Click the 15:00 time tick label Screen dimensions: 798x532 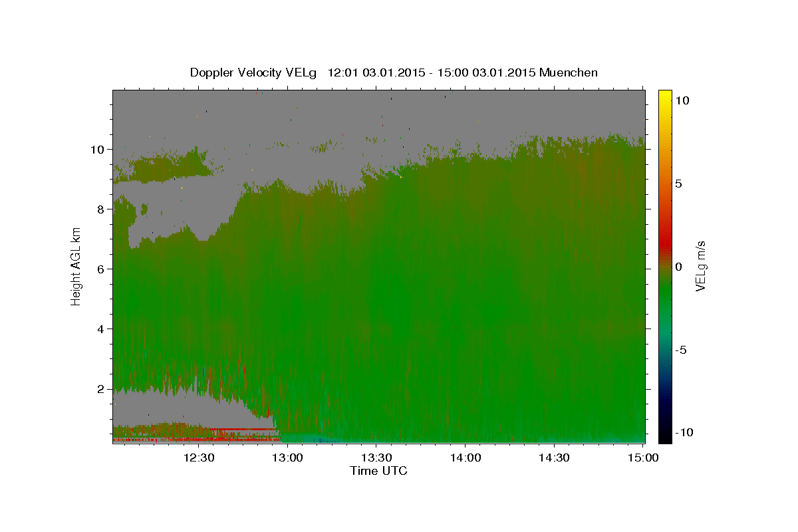tap(643, 458)
